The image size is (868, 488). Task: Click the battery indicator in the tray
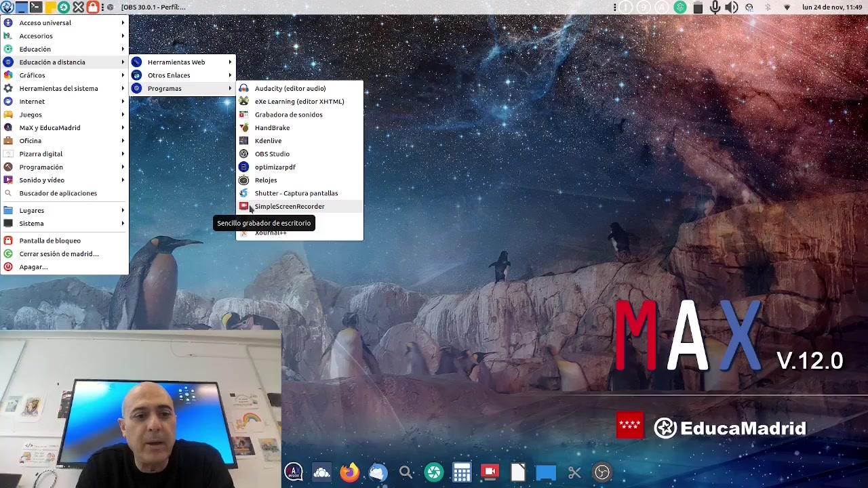pos(698,7)
